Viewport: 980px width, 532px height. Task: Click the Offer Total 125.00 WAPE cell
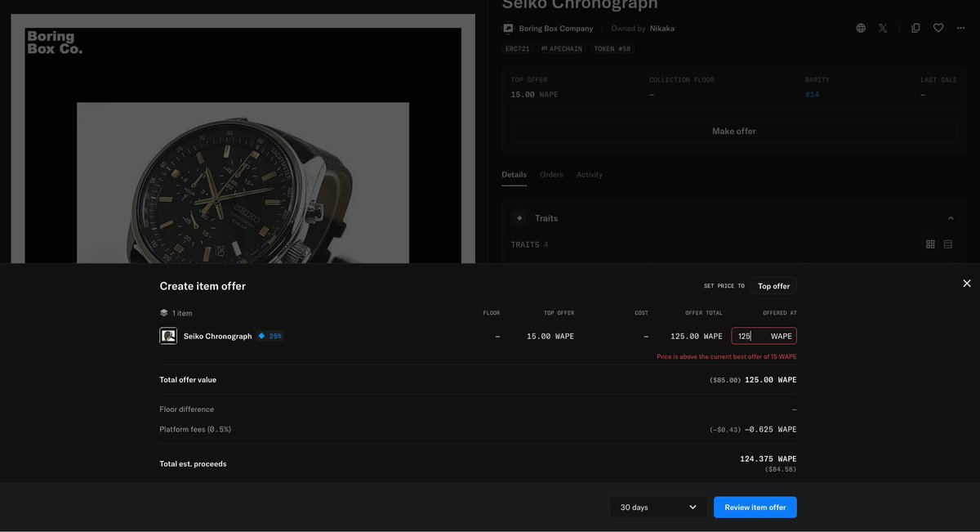click(696, 336)
